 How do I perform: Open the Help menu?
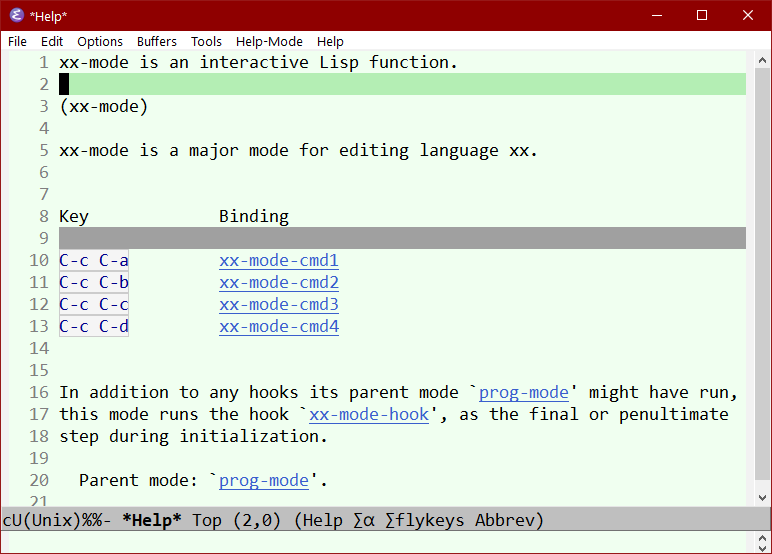[x=330, y=41]
